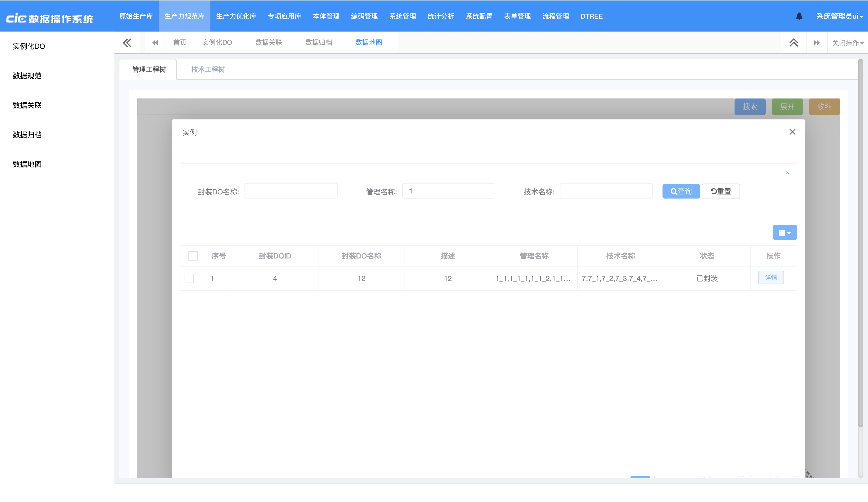The width and height of the screenshot is (868, 502).
Task: Switch to the 技术工程树 tab
Action: click(x=208, y=70)
